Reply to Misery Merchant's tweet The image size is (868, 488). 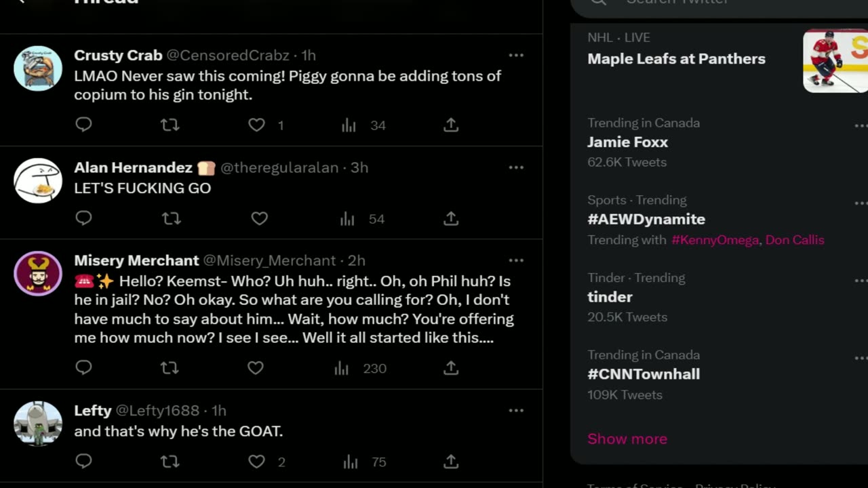coord(83,368)
